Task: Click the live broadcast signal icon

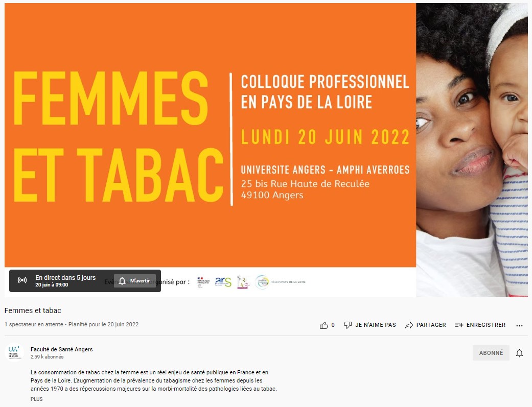Action: [22, 280]
